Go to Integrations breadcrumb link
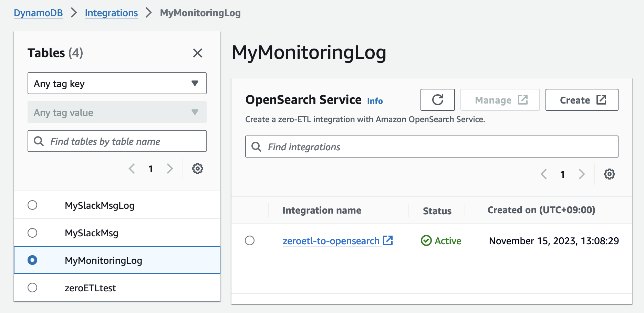The width and height of the screenshot is (644, 313). tap(111, 13)
